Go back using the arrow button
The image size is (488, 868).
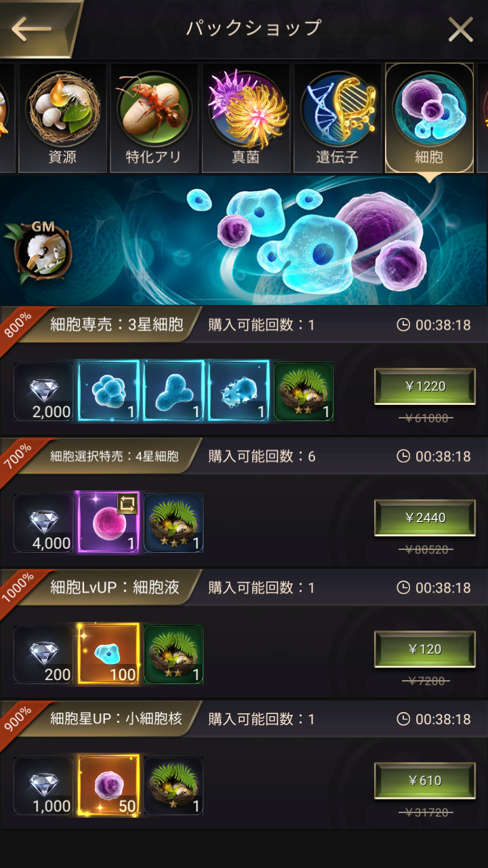33,28
